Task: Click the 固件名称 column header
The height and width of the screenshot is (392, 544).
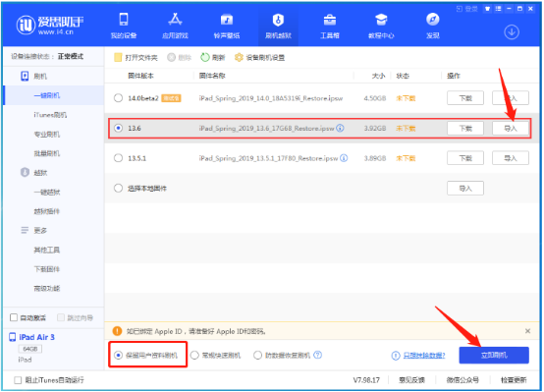Action: pos(212,76)
